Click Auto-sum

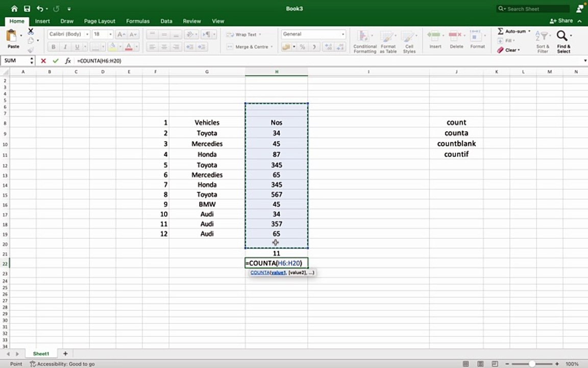pyautogui.click(x=514, y=31)
